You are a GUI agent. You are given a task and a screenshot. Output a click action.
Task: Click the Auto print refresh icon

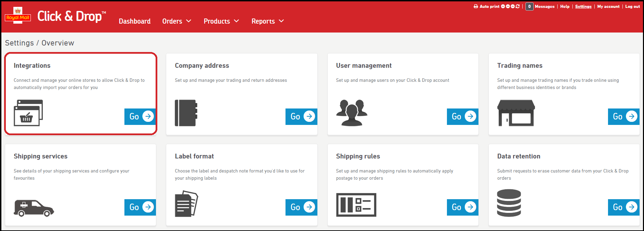click(518, 7)
